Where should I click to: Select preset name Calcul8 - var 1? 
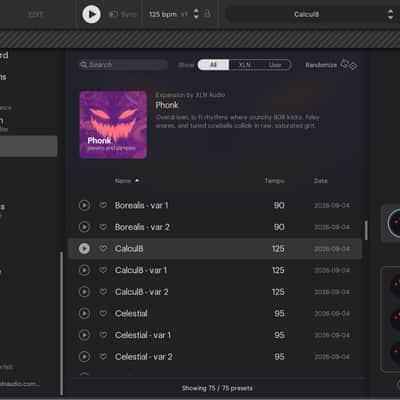point(141,270)
